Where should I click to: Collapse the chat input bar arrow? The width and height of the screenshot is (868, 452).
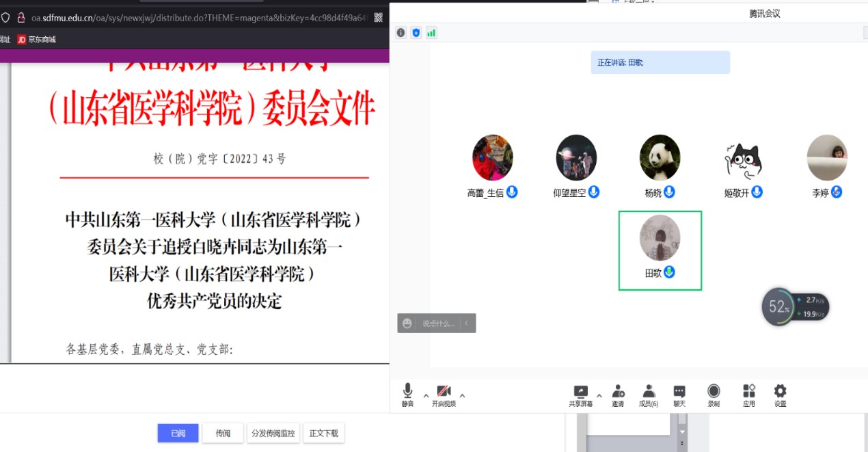[466, 323]
